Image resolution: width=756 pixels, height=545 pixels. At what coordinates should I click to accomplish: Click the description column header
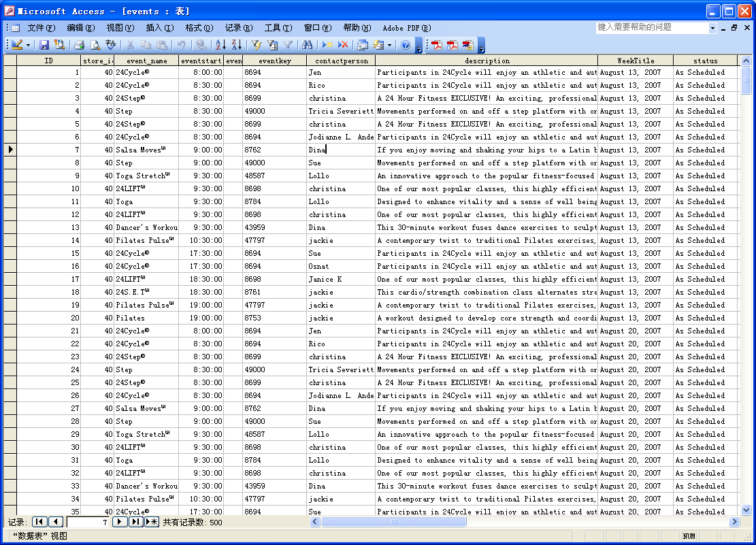click(487, 61)
